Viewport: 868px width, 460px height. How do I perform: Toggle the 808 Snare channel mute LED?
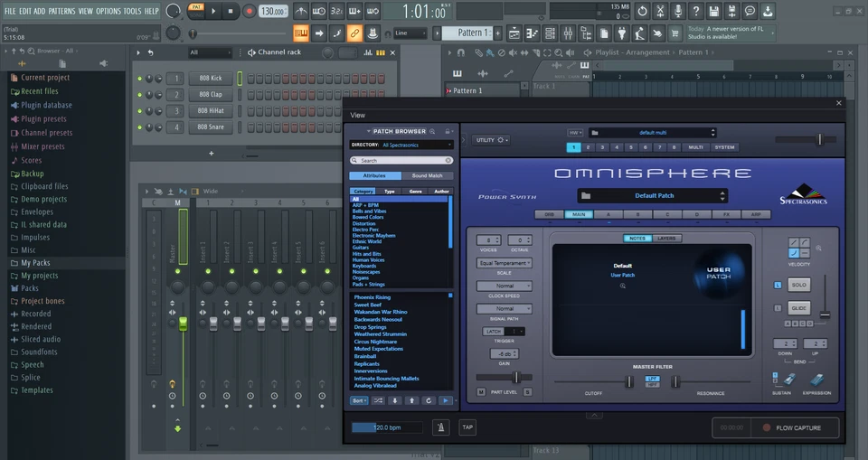[x=139, y=127]
